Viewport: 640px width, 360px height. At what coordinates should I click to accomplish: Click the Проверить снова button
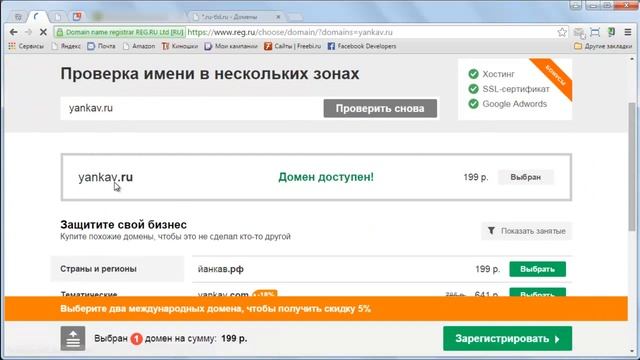pyautogui.click(x=380, y=109)
